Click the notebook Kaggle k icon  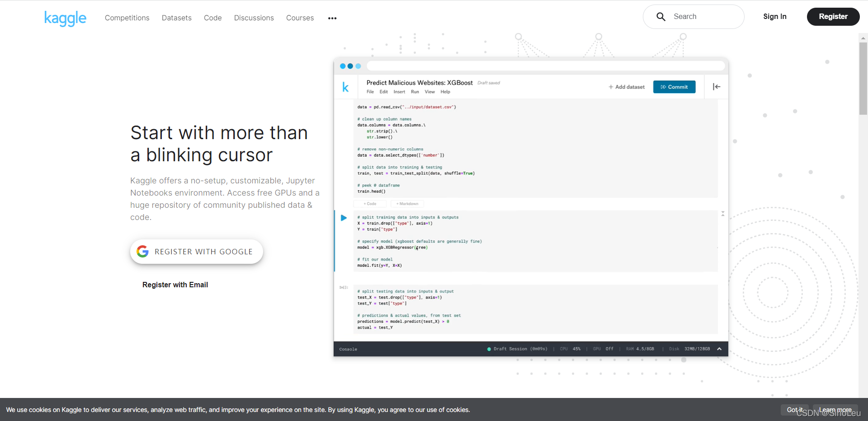tap(345, 87)
